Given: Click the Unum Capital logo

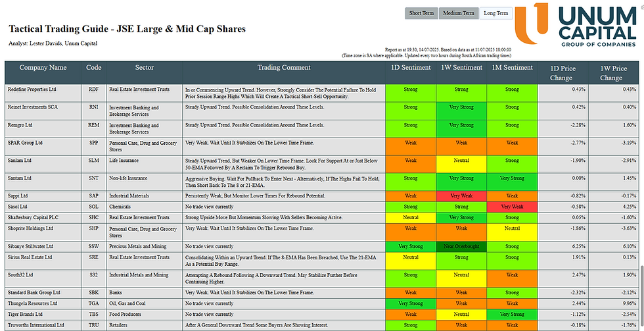Looking at the screenshot, I should pos(576,24).
